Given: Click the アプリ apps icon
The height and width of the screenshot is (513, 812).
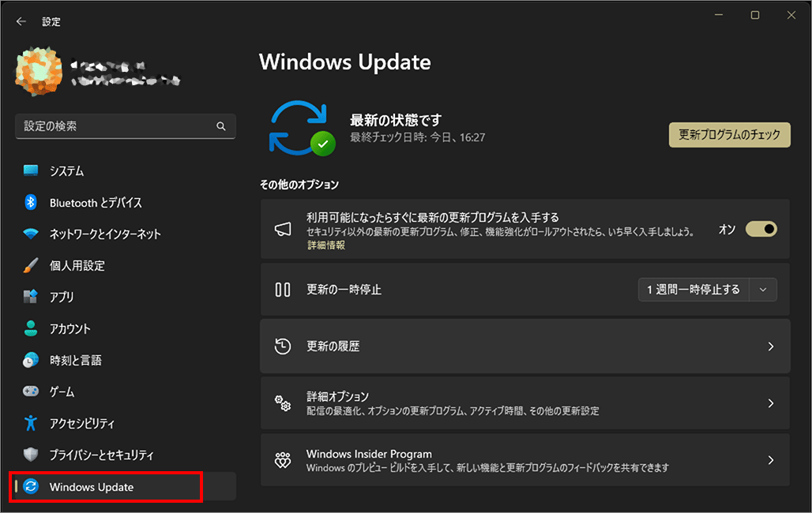Looking at the screenshot, I should 31,297.
